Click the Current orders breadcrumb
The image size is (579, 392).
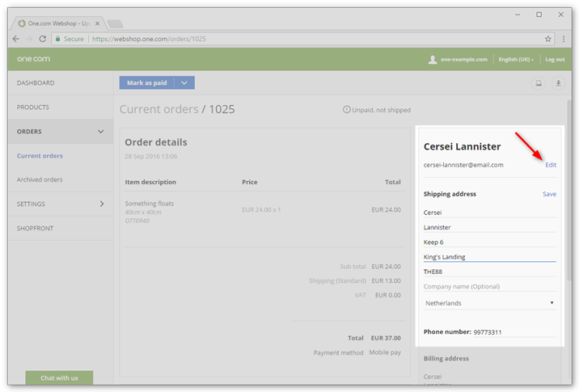coord(159,109)
